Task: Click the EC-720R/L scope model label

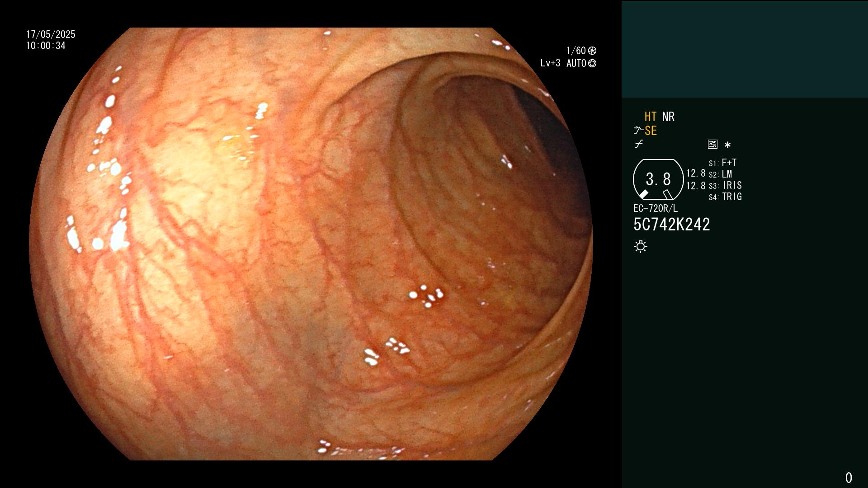Action: (656, 208)
